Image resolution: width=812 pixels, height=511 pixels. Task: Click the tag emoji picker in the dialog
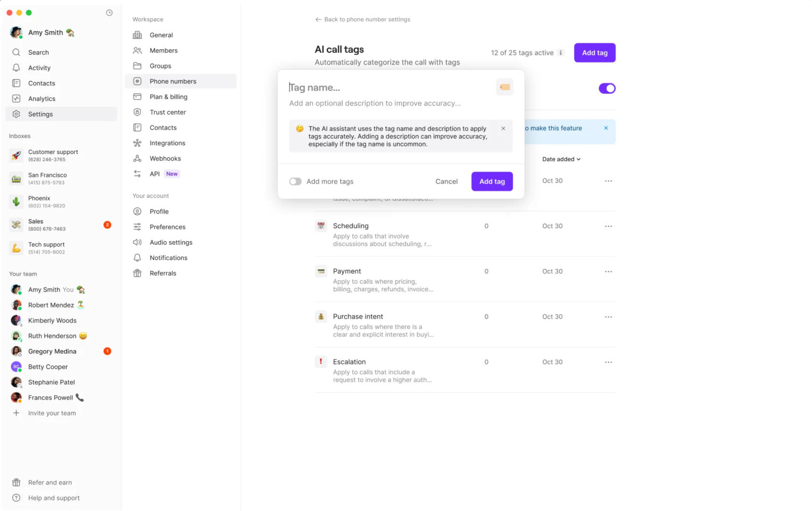pos(505,87)
